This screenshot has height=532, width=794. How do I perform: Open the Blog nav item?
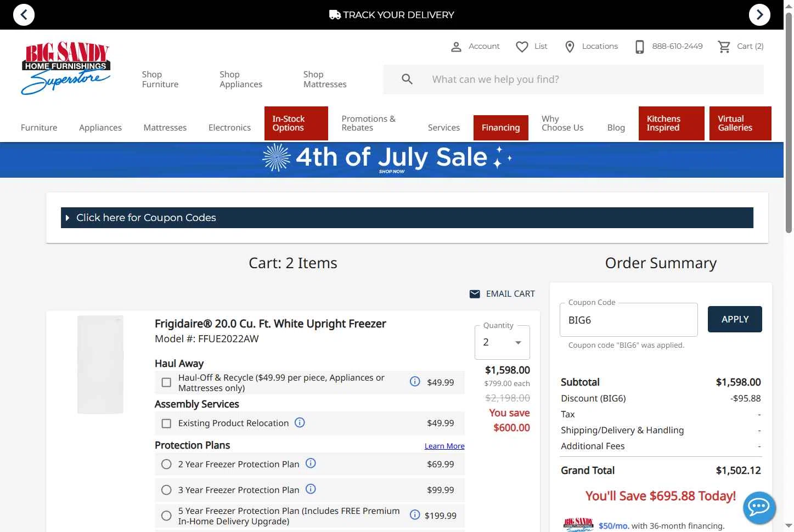coord(616,127)
